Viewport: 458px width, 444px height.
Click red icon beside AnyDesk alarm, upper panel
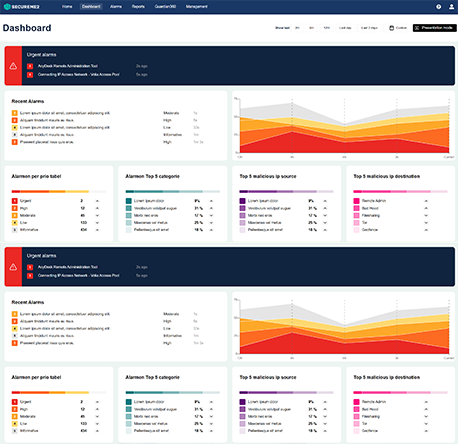(30, 66)
